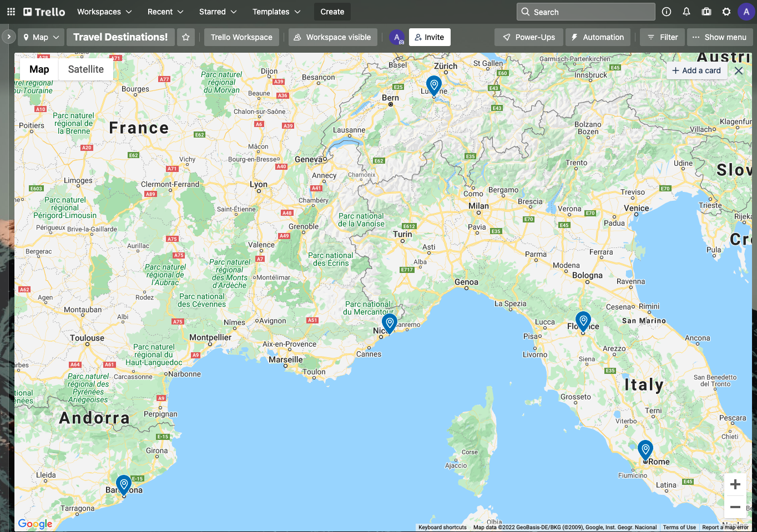This screenshot has height=532, width=757.
Task: Click the Milan city label
Action: [x=479, y=206]
